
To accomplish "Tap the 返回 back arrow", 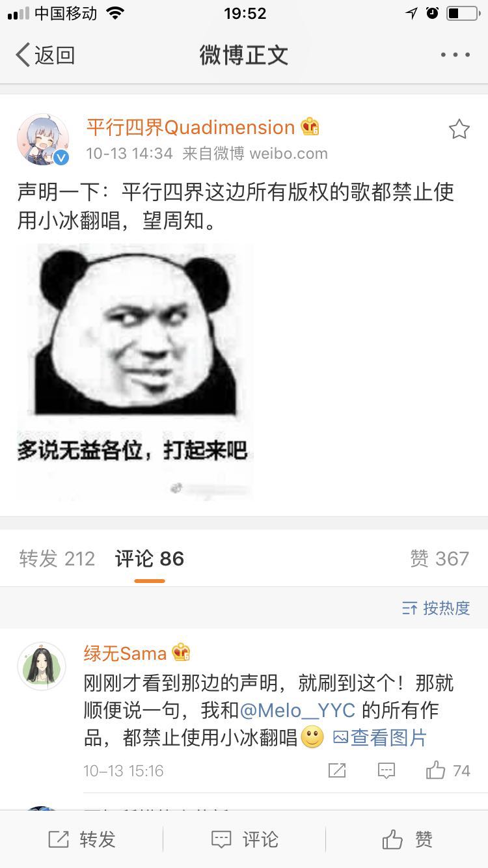I will coord(44,55).
